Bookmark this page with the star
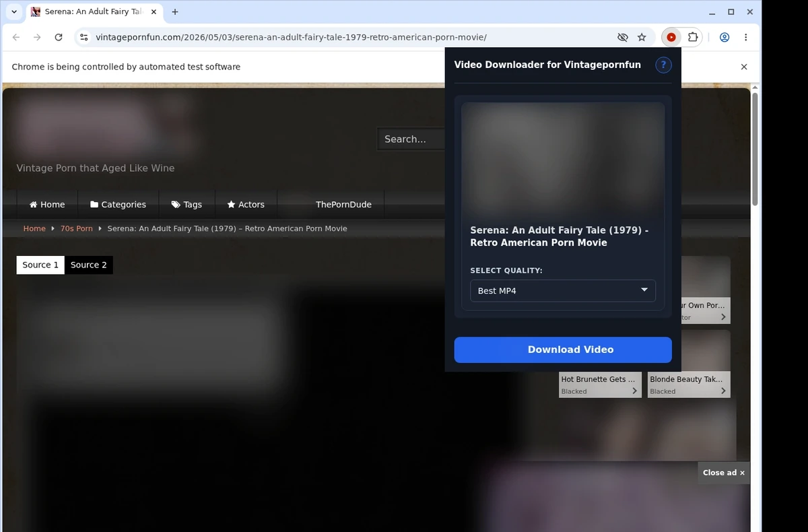 642,38
